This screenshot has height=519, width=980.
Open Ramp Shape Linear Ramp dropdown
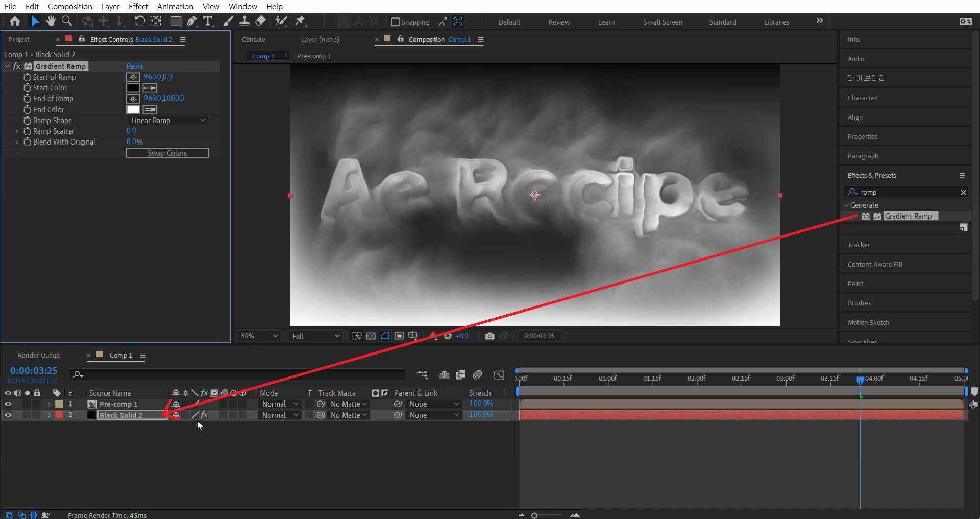[167, 121]
